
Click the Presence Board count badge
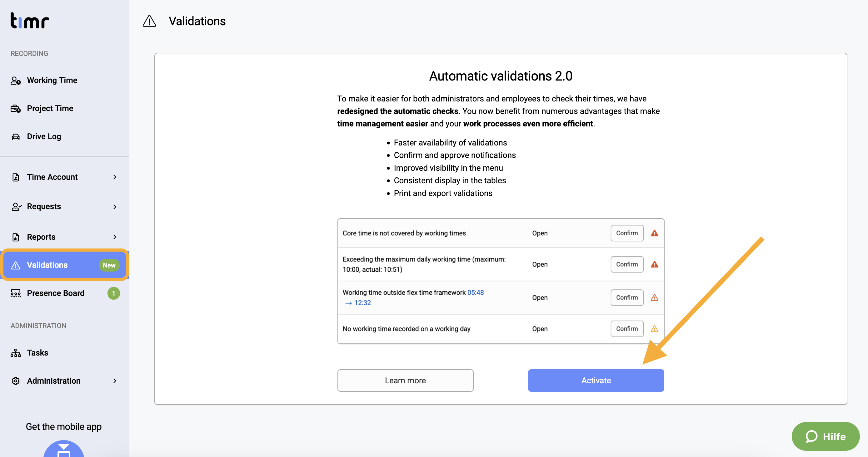tap(113, 293)
